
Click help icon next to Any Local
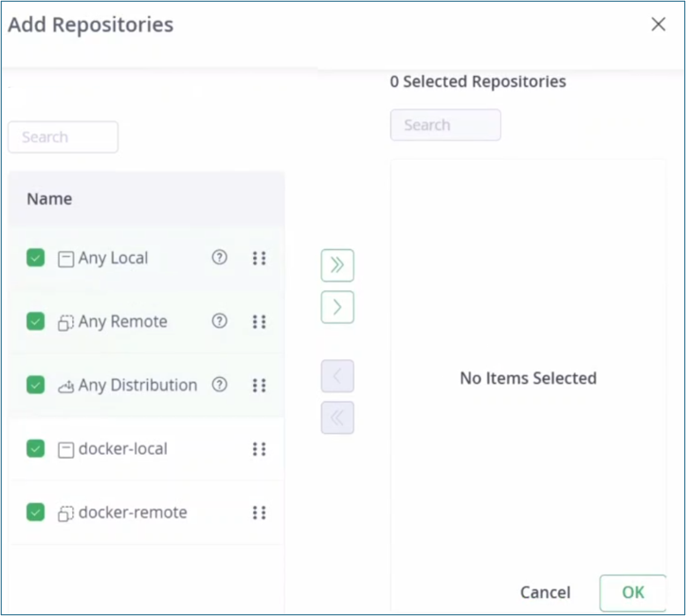point(220,257)
